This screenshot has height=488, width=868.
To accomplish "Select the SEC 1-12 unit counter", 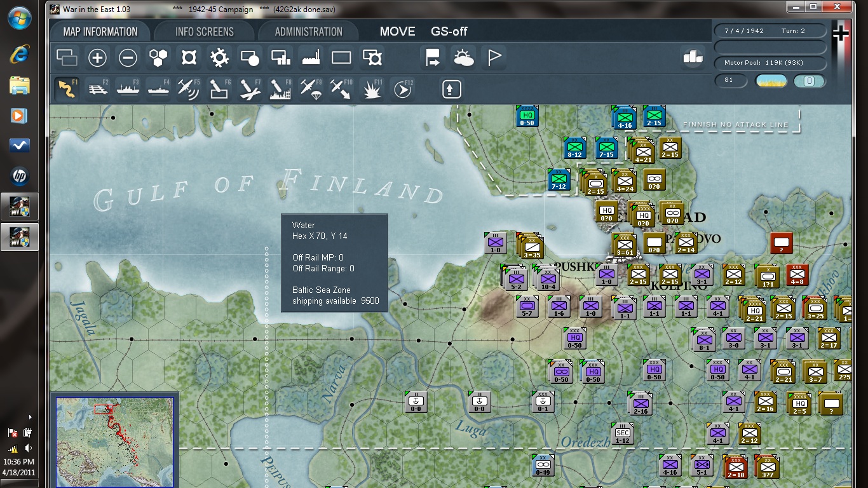I will [622, 434].
